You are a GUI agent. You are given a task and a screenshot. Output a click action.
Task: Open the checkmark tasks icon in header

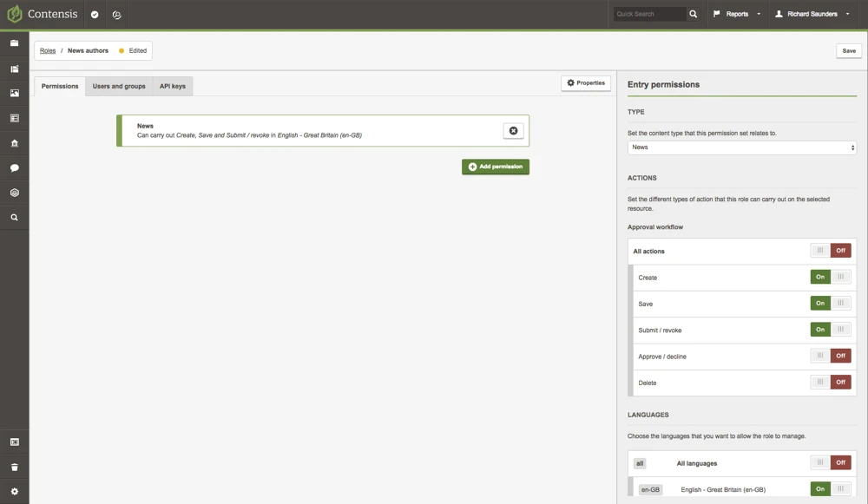coord(95,15)
